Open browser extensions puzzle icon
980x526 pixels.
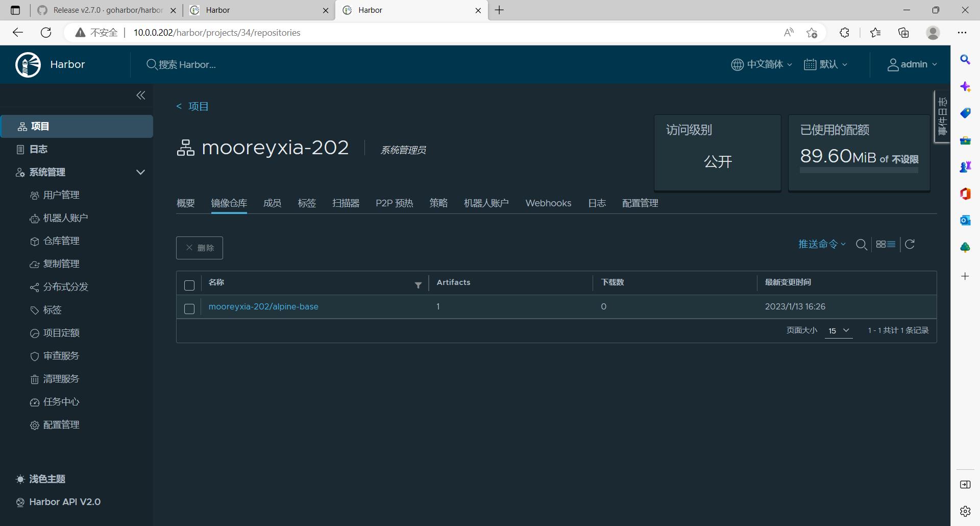click(844, 33)
